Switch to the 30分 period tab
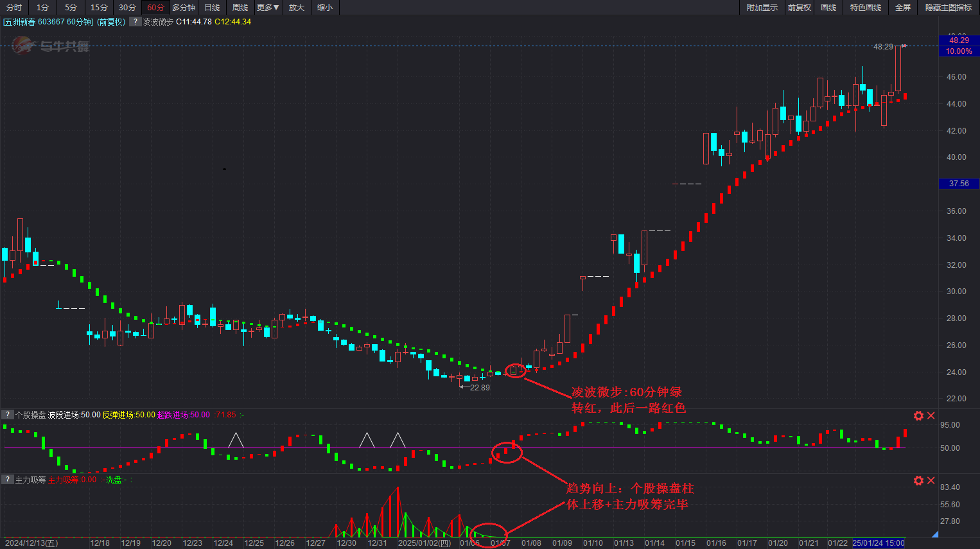 pos(127,8)
